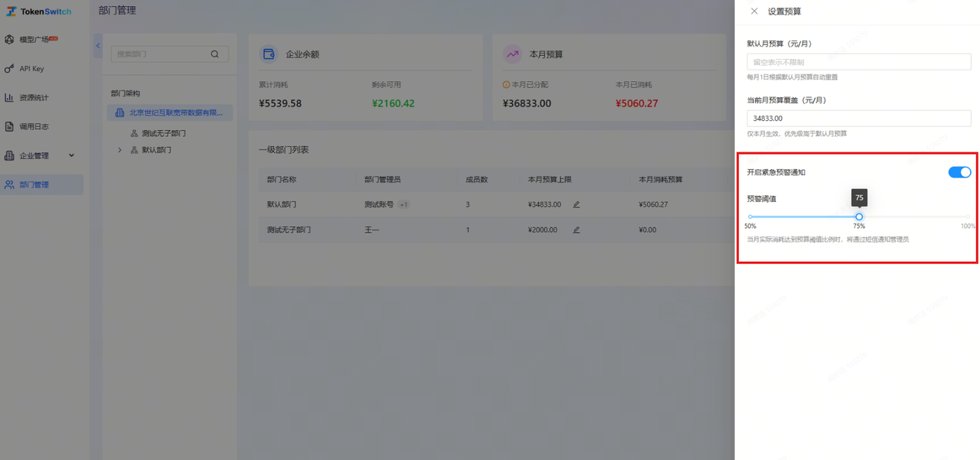
Task: Select 部门管理 in the sidebar
Action: pos(41,184)
